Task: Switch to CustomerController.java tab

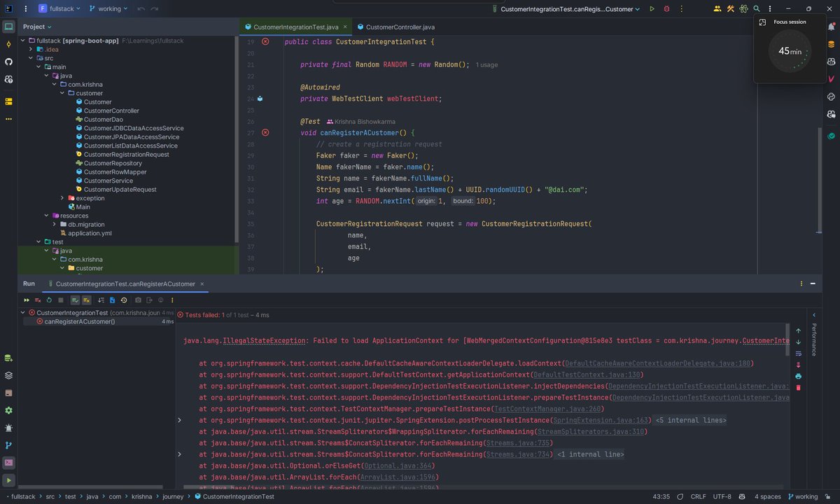Action: pyautogui.click(x=395, y=27)
